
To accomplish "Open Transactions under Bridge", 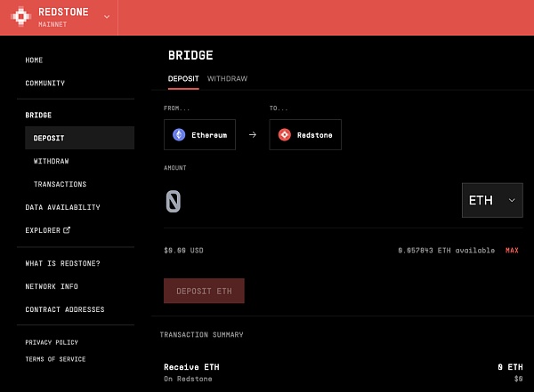I will [x=60, y=184].
